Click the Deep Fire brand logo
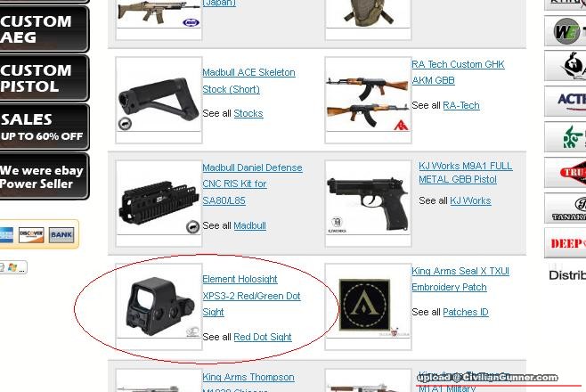 [565, 243]
